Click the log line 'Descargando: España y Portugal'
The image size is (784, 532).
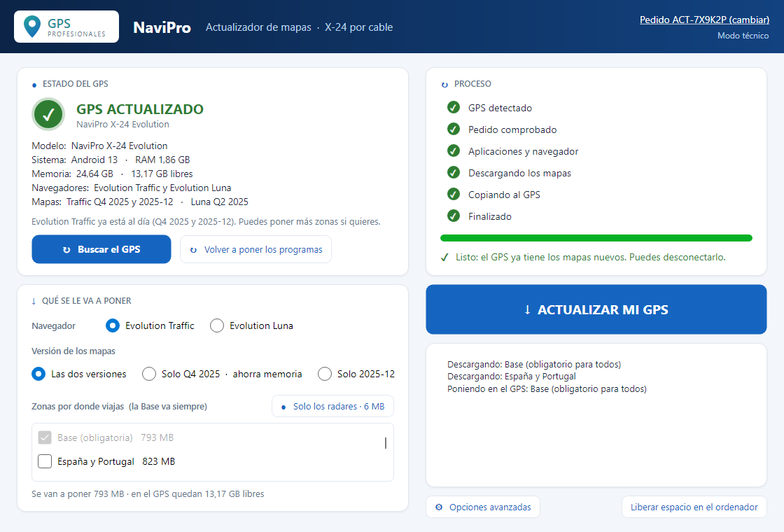tap(512, 377)
